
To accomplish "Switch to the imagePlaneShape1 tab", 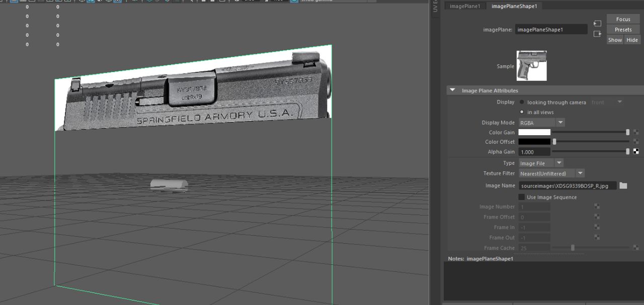I will click(x=514, y=6).
